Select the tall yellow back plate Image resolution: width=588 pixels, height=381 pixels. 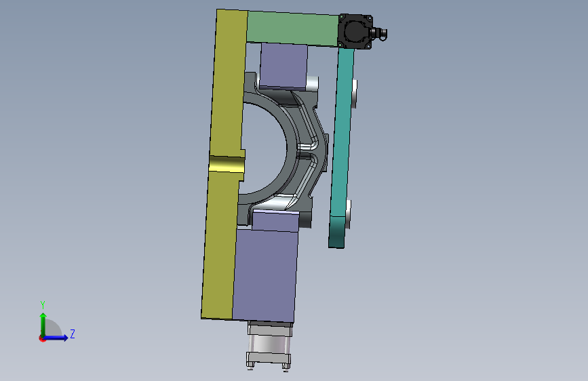pyautogui.click(x=224, y=165)
